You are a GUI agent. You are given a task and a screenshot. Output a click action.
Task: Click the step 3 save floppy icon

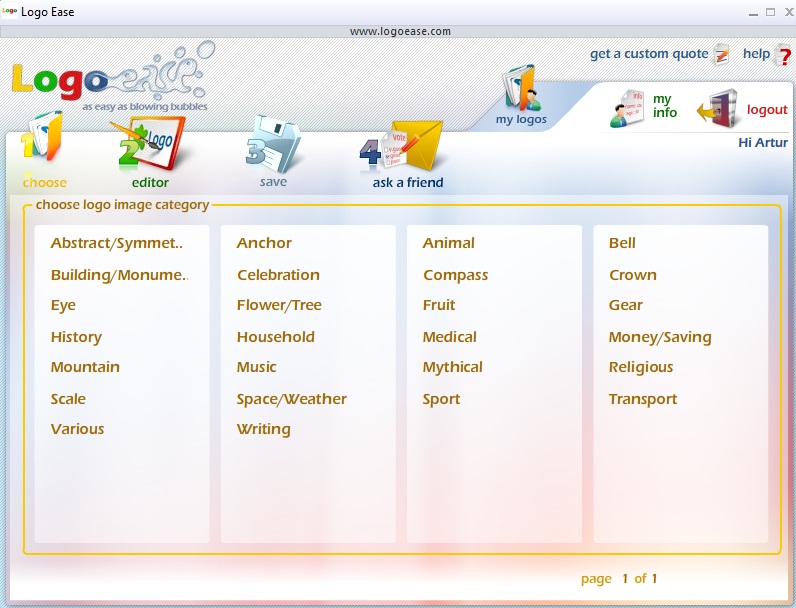[272, 145]
